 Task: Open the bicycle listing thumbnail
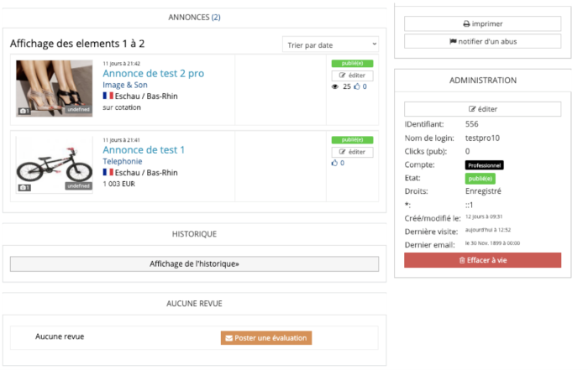click(54, 164)
